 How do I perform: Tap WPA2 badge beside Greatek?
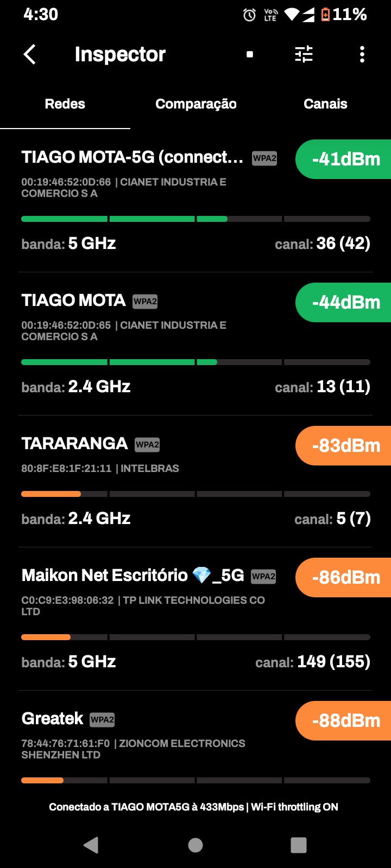point(102,720)
